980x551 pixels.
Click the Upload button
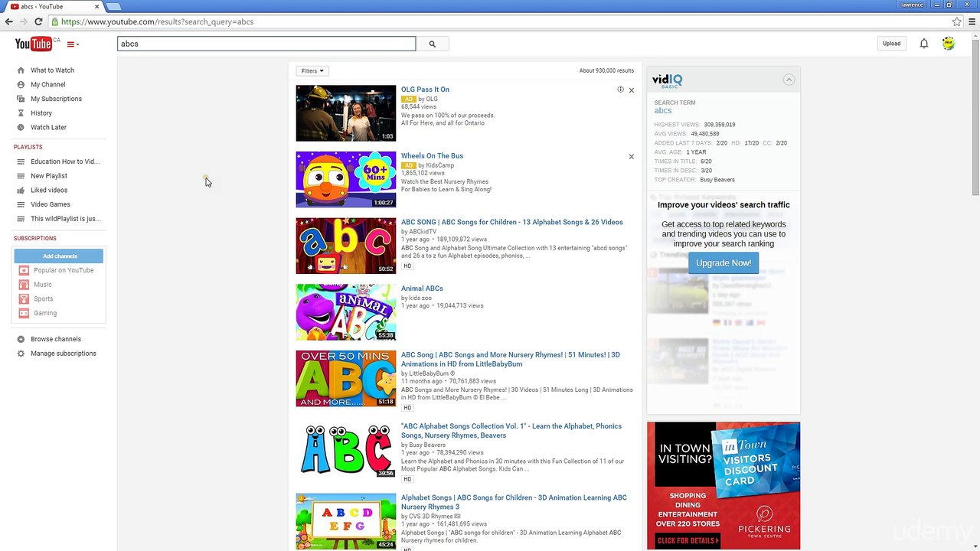tap(891, 44)
